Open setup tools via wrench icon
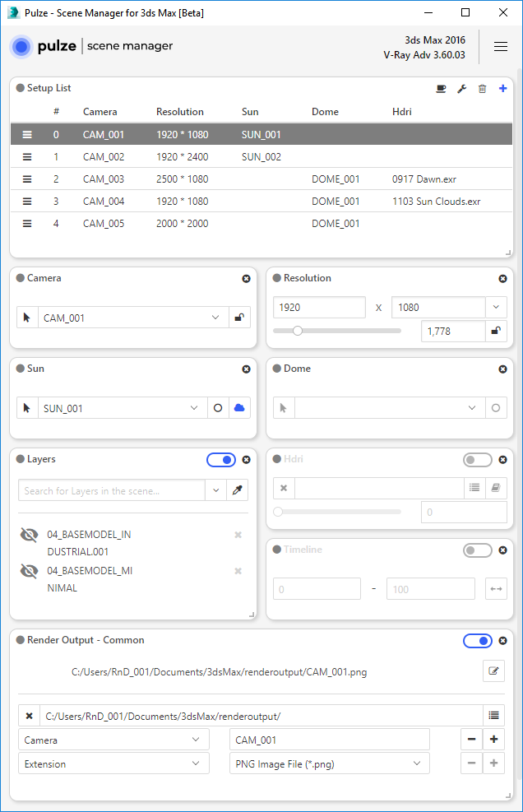523x812 pixels. (x=461, y=89)
